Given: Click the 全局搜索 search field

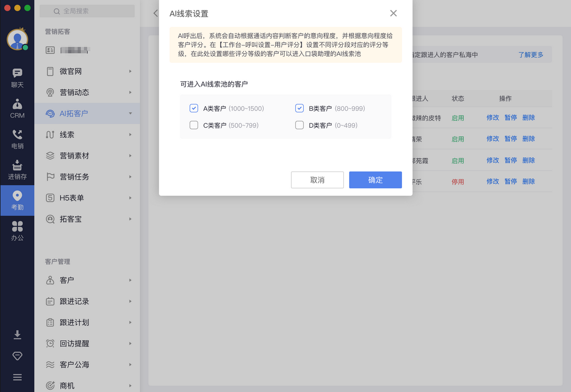Looking at the screenshot, I should click(87, 11).
